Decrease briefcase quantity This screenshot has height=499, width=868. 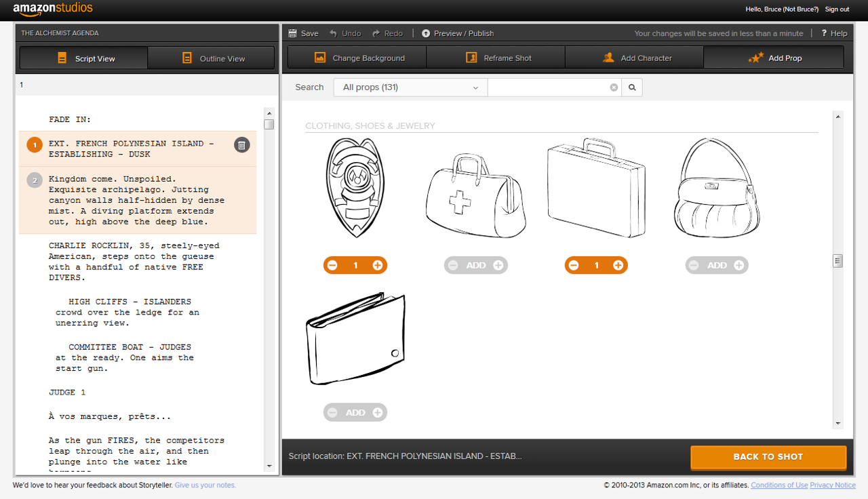(574, 265)
